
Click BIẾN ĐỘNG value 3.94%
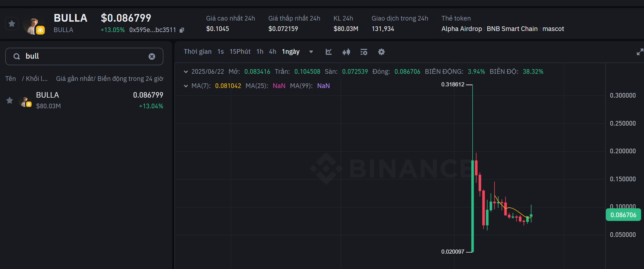click(x=476, y=72)
